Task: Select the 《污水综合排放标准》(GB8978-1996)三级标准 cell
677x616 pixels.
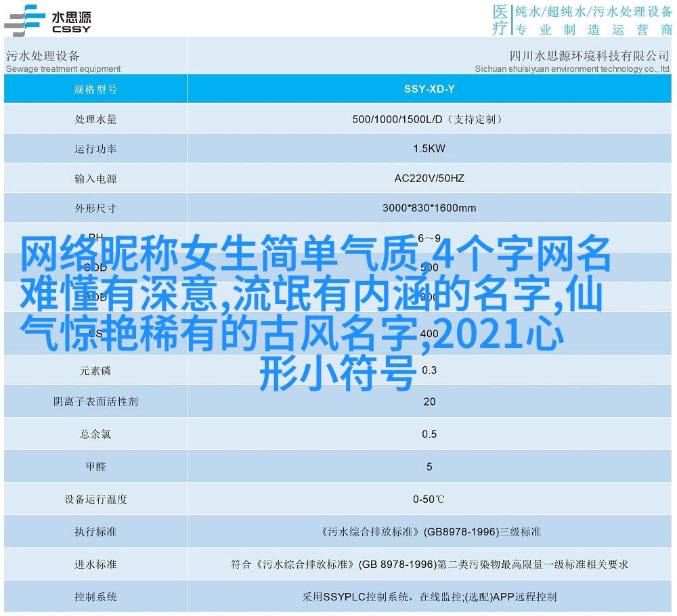Action: [x=429, y=532]
